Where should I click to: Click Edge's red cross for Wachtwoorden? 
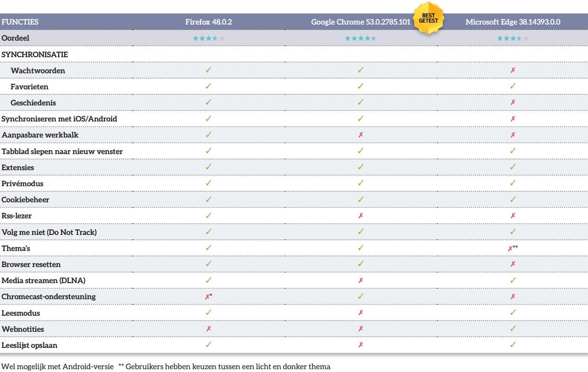(x=513, y=70)
